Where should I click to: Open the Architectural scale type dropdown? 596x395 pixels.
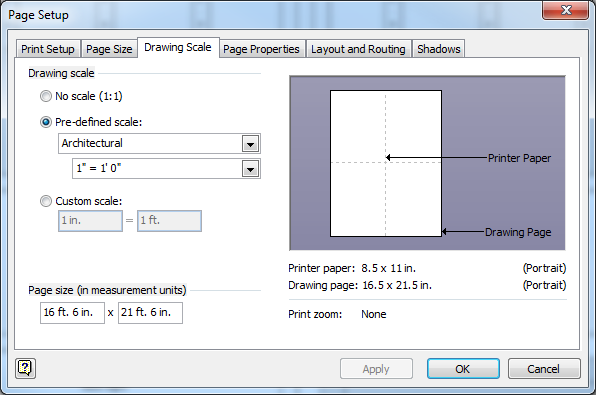159,144
